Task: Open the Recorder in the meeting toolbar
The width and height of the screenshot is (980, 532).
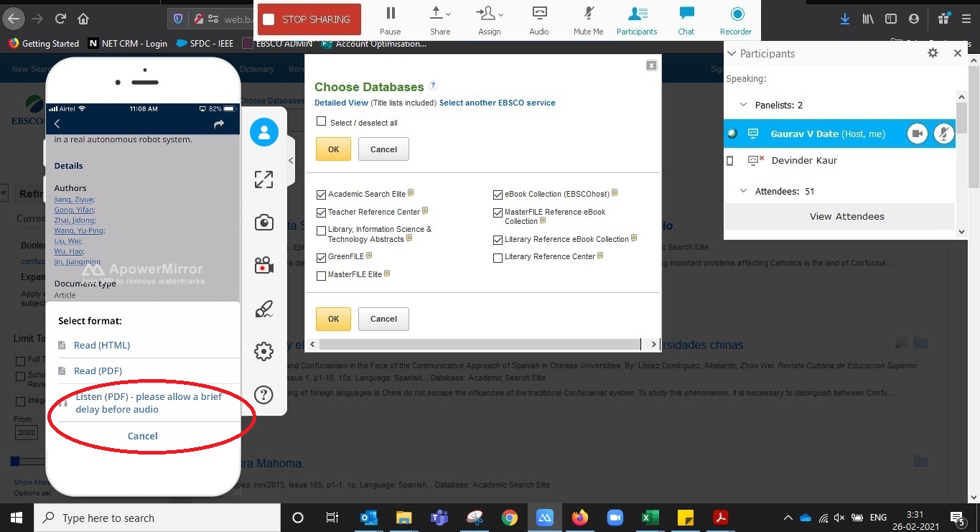Action: pos(736,20)
